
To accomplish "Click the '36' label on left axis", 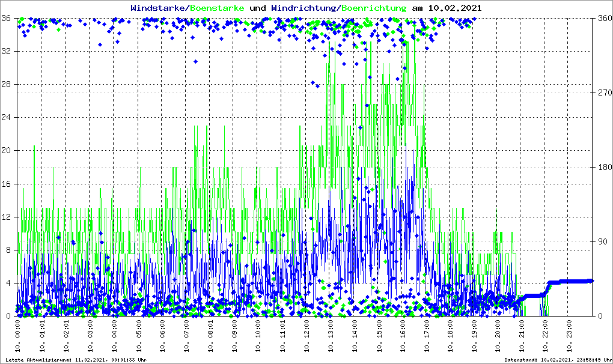I will pyautogui.click(x=7, y=18).
